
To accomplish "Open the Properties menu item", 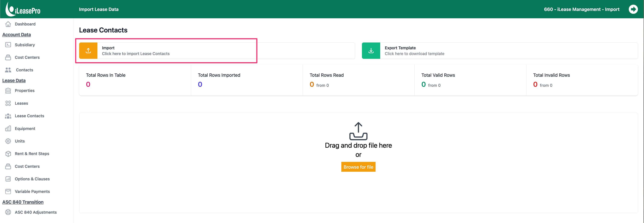I will 25,91.
